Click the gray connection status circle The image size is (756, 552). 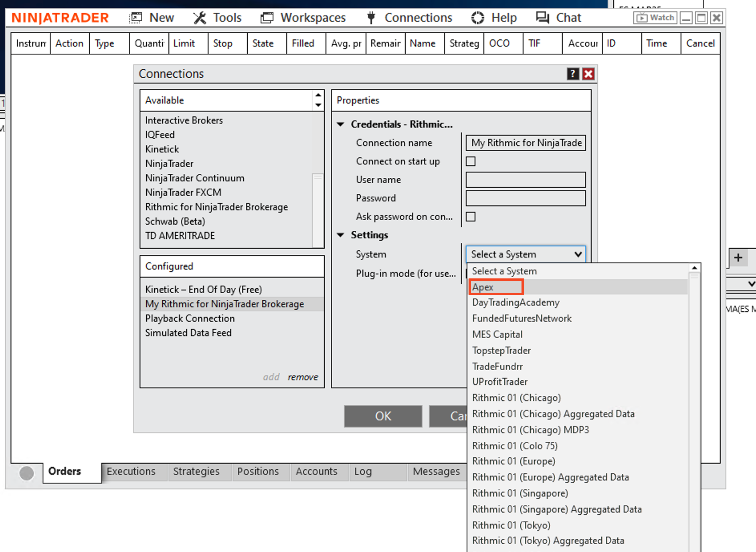tap(27, 473)
